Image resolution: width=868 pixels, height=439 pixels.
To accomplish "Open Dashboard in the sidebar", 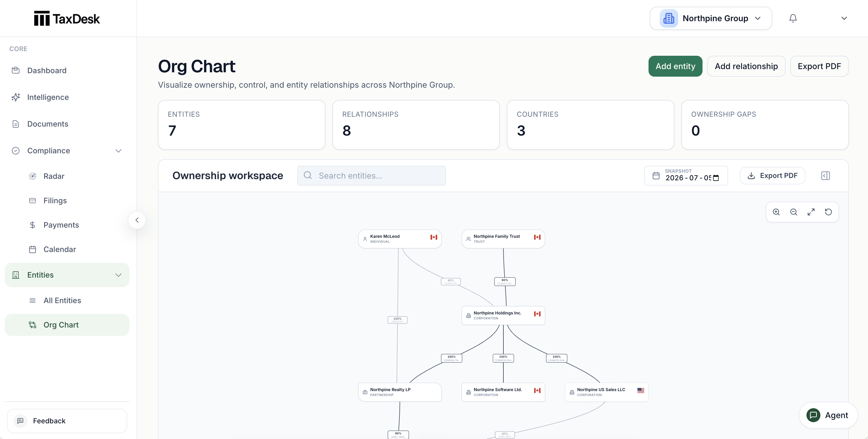I will (67, 71).
